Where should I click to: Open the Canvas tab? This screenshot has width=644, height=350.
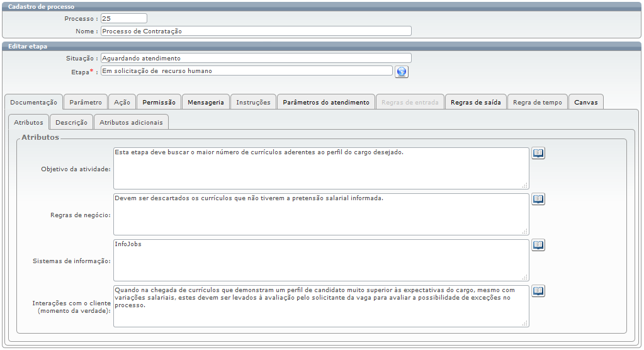pyautogui.click(x=586, y=102)
